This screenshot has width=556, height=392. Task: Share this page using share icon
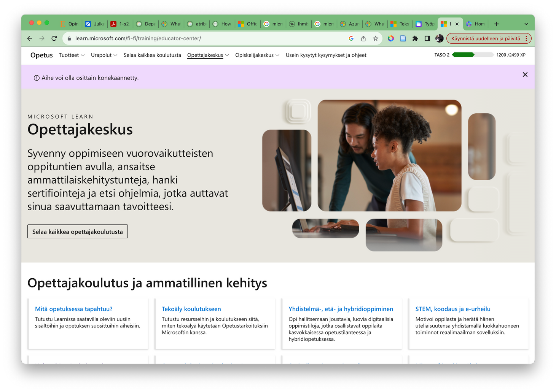tap(363, 38)
